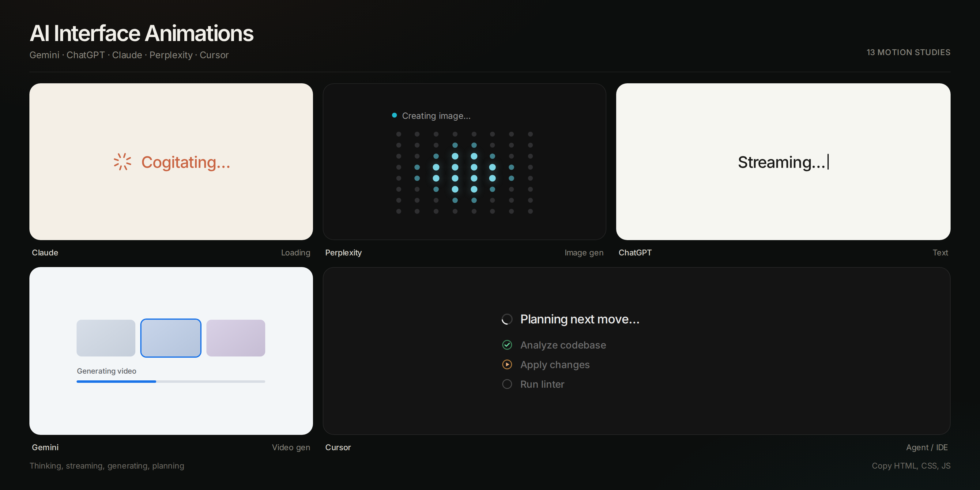The width and height of the screenshot is (980, 490).
Task: Click the Agent / IDE tag
Action: tap(927, 447)
